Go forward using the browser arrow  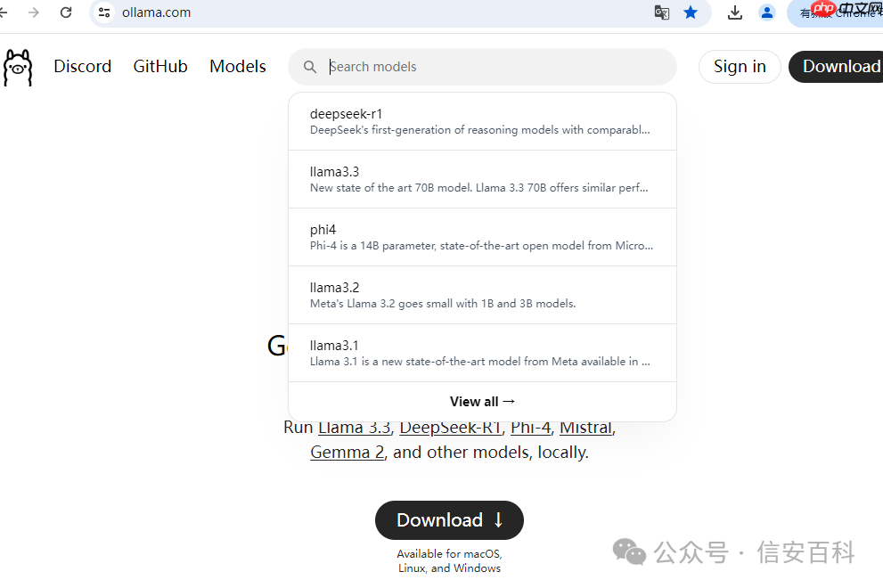click(34, 12)
